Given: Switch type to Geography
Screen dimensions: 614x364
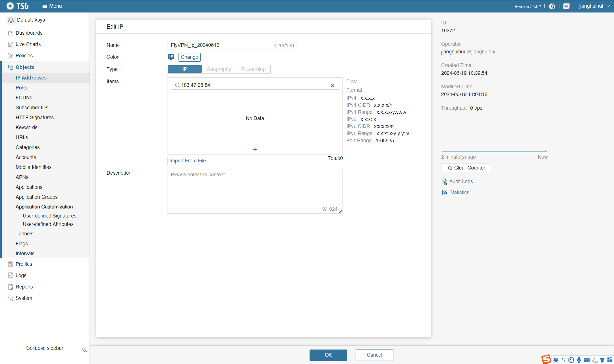Looking at the screenshot, I should tap(219, 69).
